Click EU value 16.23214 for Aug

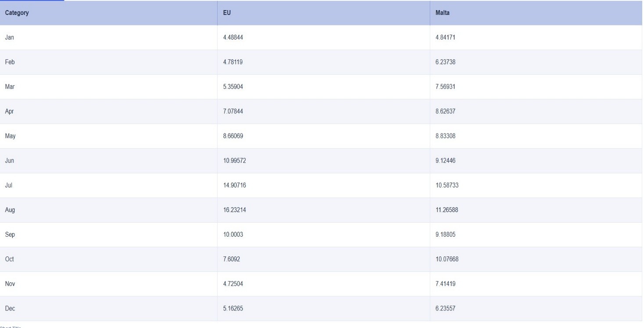tap(235, 210)
